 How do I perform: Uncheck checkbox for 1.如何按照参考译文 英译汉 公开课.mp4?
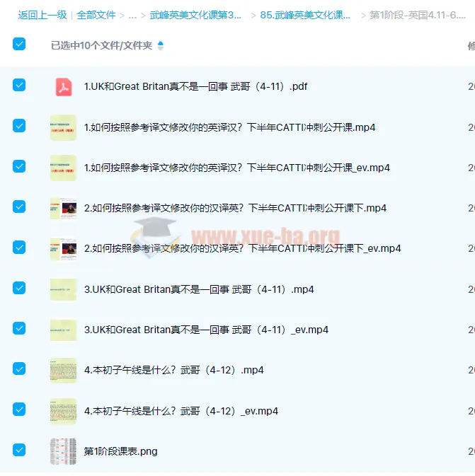point(19,126)
